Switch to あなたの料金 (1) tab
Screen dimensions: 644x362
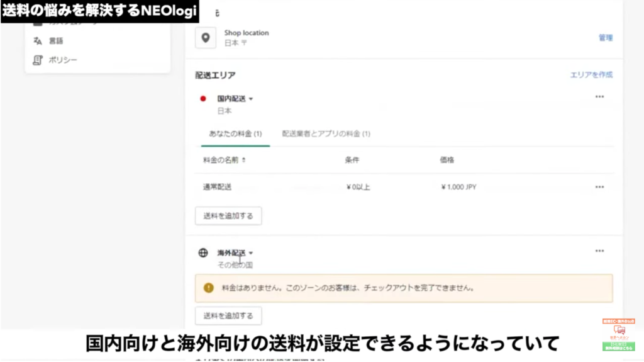(235, 133)
